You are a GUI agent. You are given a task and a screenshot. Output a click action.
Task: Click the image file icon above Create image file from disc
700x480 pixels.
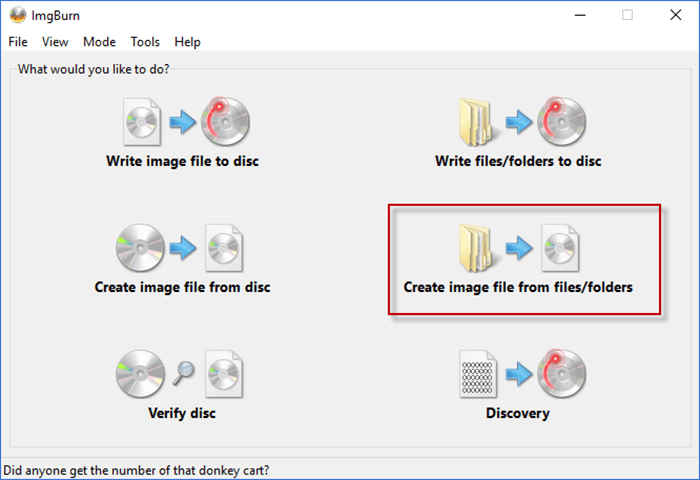[x=224, y=248]
